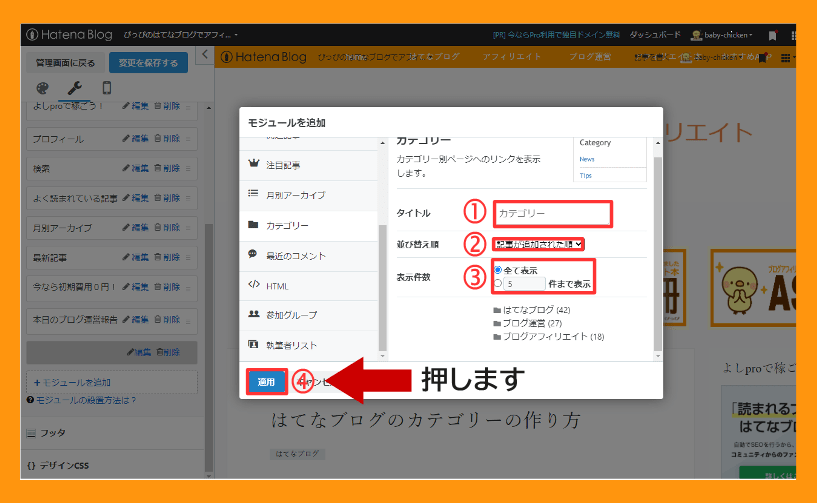The width and height of the screenshot is (817, 503).
Task: Delete the 最新記事 module
Action: point(167,257)
